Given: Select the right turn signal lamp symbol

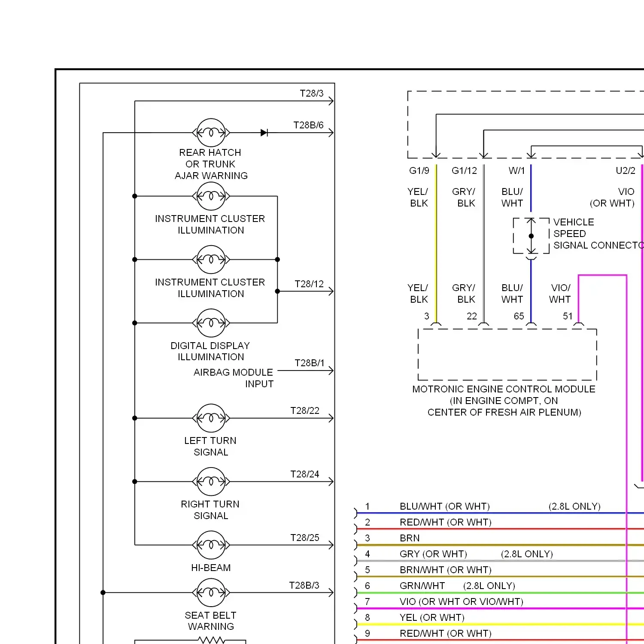Looking at the screenshot, I should point(211,482).
